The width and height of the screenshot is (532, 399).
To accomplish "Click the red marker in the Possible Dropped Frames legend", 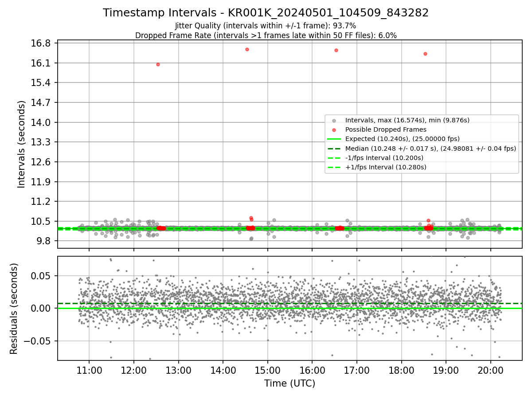I will (334, 129).
